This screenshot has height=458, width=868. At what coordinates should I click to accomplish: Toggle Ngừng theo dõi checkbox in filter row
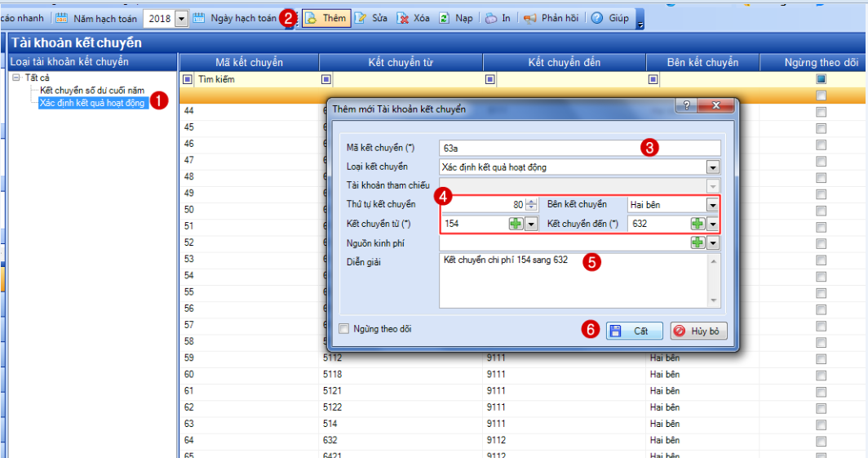point(821,79)
